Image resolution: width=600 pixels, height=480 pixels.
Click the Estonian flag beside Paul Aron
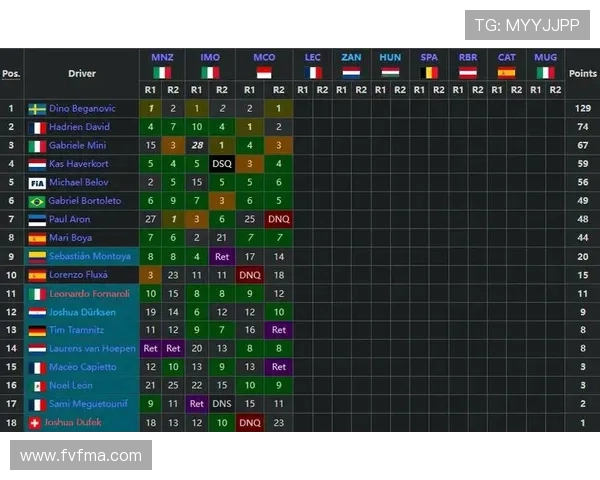point(37,220)
